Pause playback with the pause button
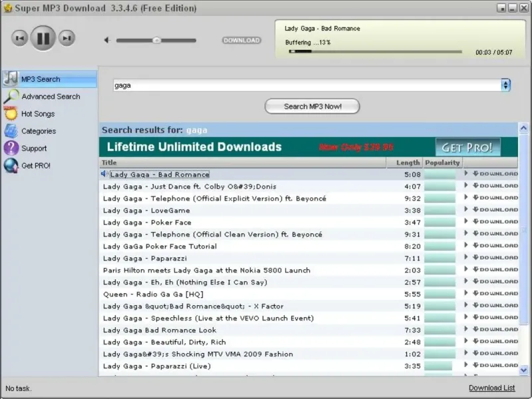This screenshot has height=399, width=532. pyautogui.click(x=43, y=38)
